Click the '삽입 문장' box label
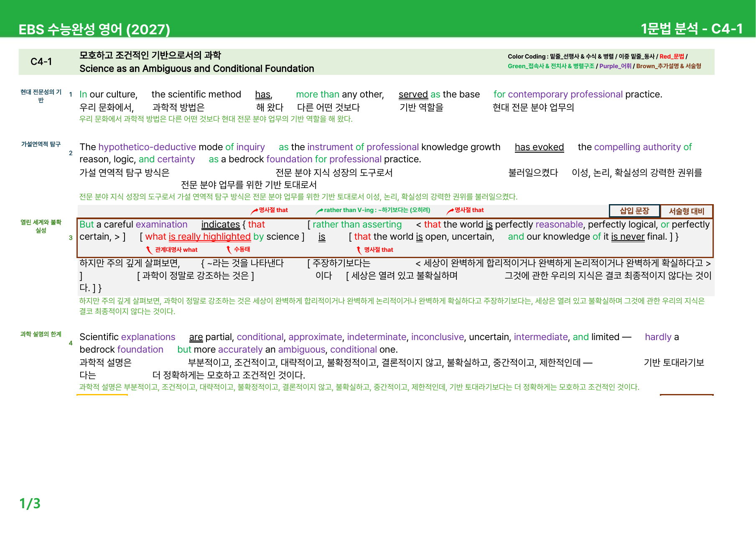This screenshot has height=535, width=756. (x=634, y=211)
